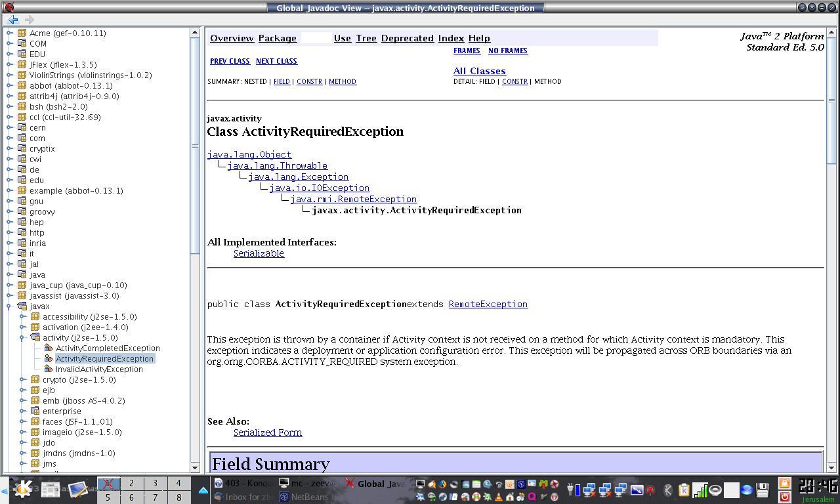Switch to virtual desktop 3 in pager
The height and width of the screenshot is (504, 840).
coord(155,484)
